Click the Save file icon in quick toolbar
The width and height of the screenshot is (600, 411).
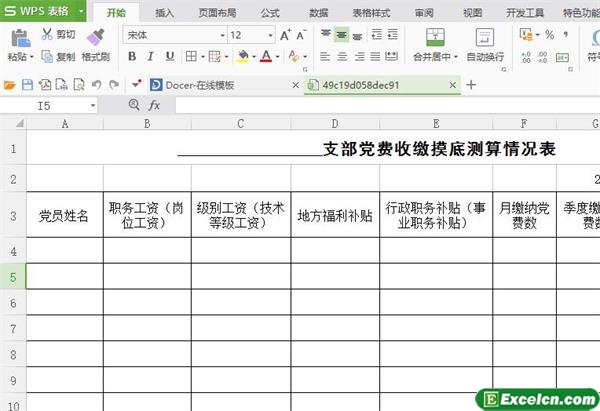tap(27, 86)
